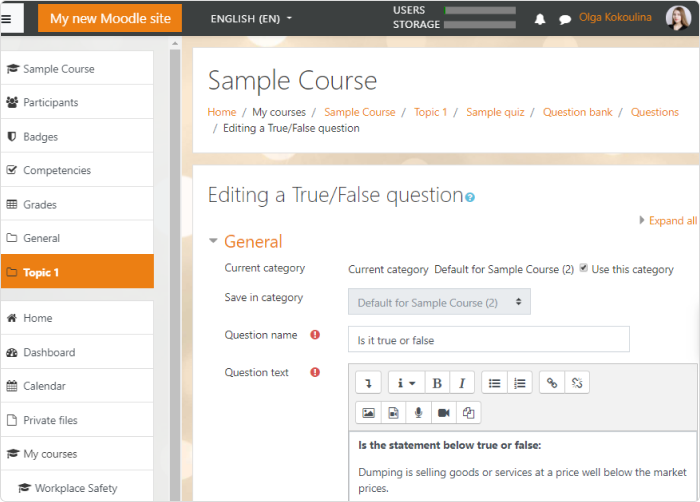Open Private files in the sidebar
The image size is (700, 502).
click(77, 420)
